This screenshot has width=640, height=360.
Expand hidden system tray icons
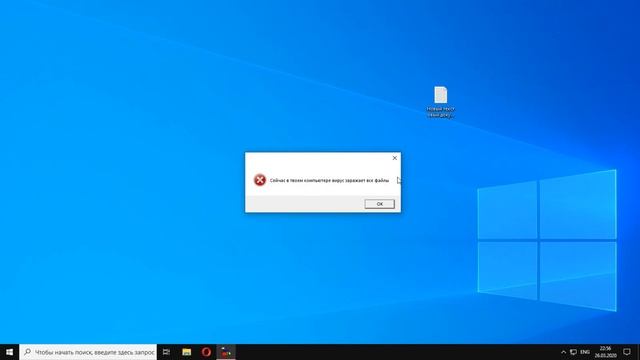563,352
